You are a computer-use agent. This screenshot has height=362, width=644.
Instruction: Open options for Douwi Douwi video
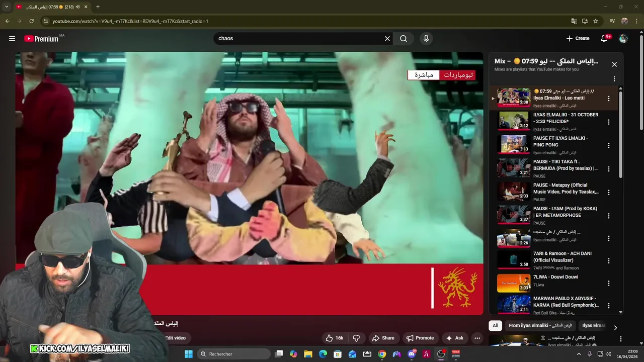click(x=608, y=283)
